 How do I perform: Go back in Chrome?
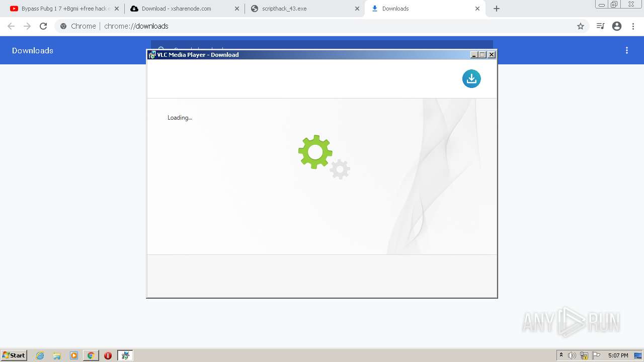[11, 26]
